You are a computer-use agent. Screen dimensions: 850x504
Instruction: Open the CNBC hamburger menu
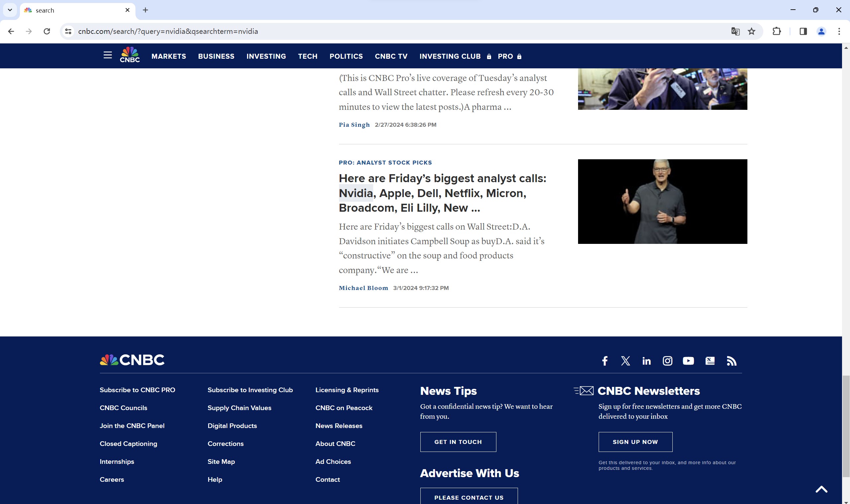[107, 55]
